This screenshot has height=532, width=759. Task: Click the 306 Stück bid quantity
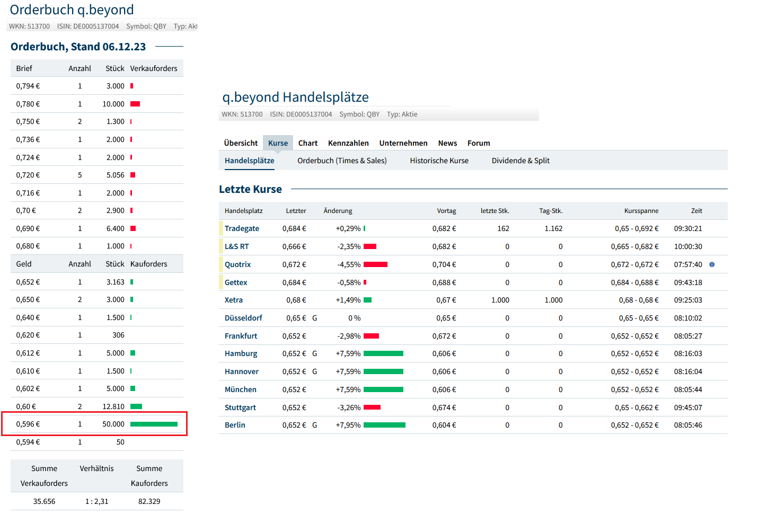(118, 335)
